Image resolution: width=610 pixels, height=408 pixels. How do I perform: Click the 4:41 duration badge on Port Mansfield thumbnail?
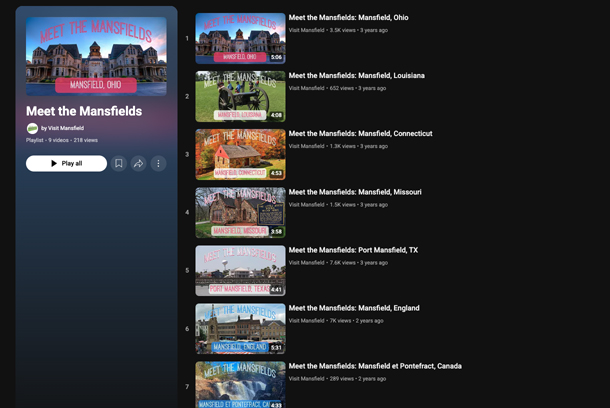[276, 289]
